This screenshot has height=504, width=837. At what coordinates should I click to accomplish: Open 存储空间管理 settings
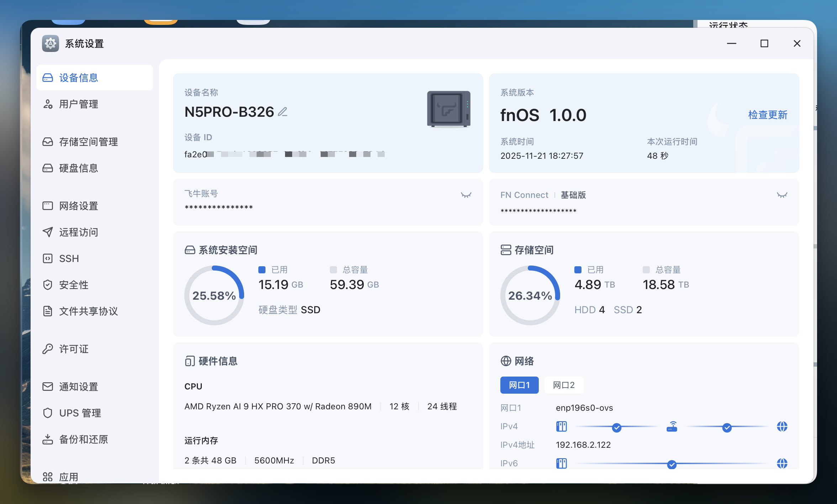point(88,142)
